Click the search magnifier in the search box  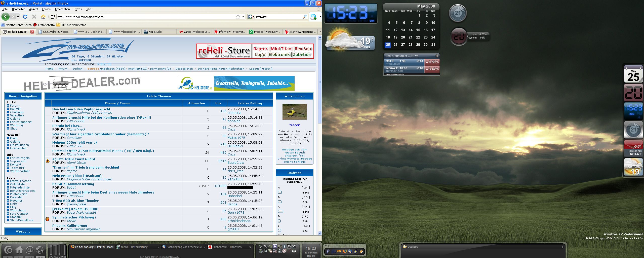pyautogui.click(x=305, y=17)
